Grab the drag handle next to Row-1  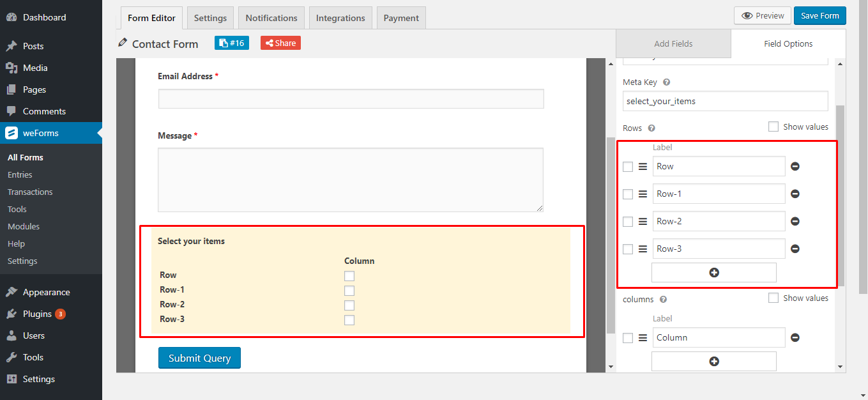(x=643, y=194)
